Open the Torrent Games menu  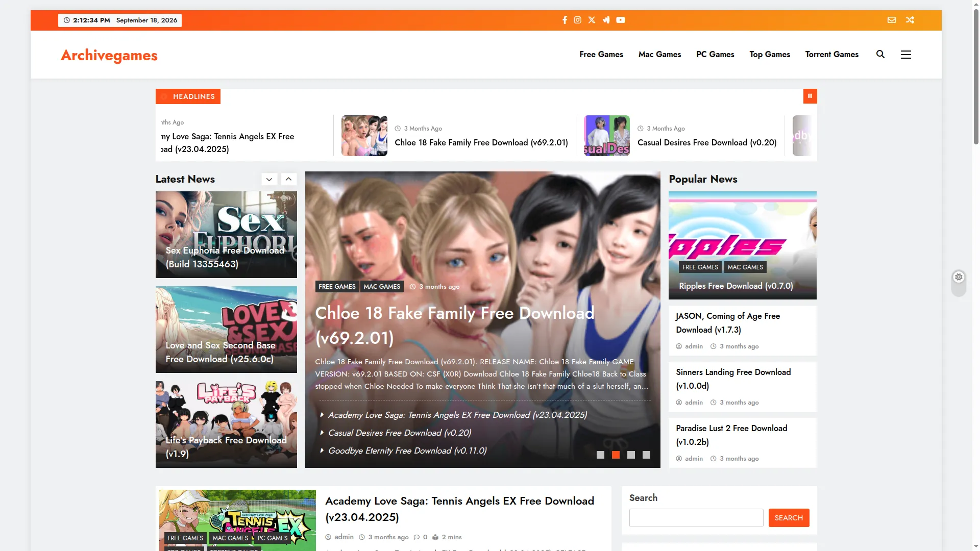(x=832, y=54)
